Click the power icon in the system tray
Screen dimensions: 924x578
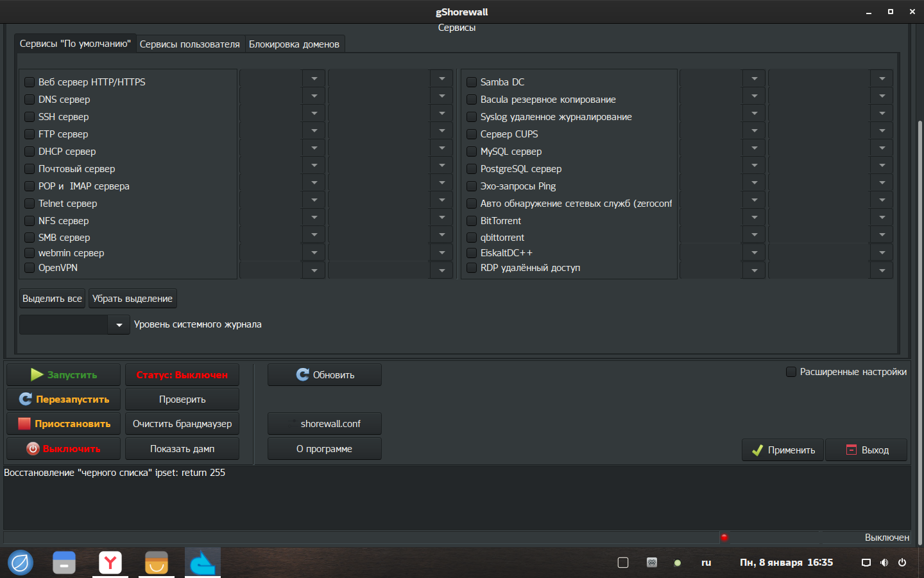coord(902,563)
